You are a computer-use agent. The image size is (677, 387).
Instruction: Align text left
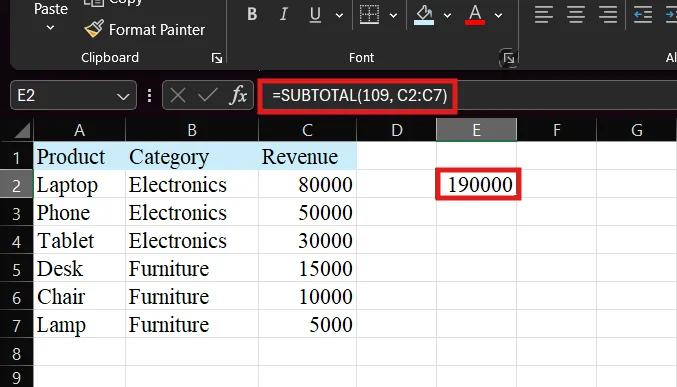(544, 15)
